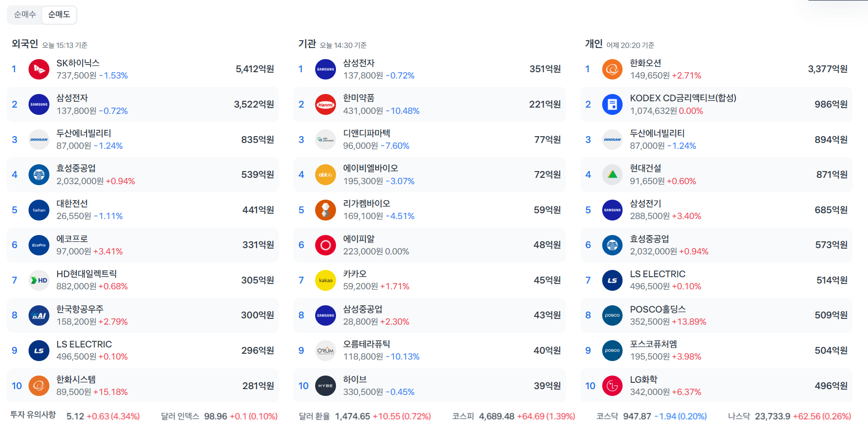Open 오름테라퓨틱 stock name

pyautogui.click(x=366, y=344)
